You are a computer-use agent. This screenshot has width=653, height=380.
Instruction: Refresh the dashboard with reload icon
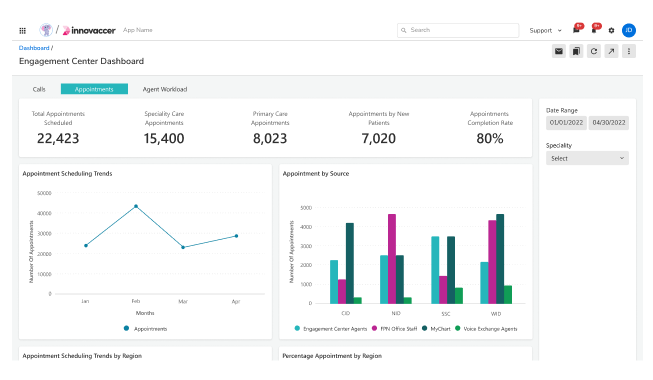594,51
